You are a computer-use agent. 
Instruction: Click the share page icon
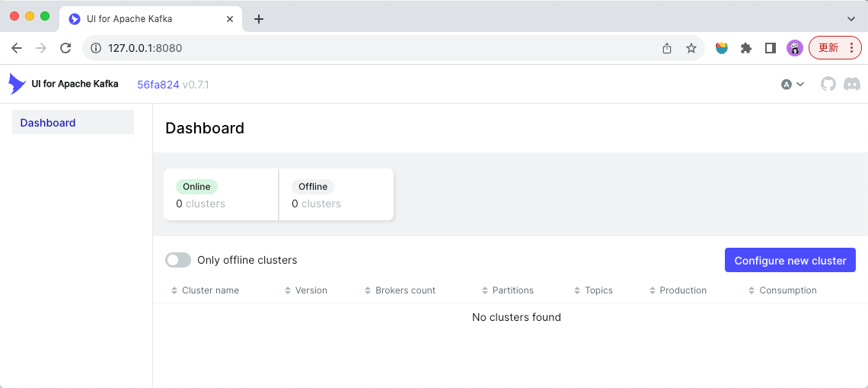point(667,48)
